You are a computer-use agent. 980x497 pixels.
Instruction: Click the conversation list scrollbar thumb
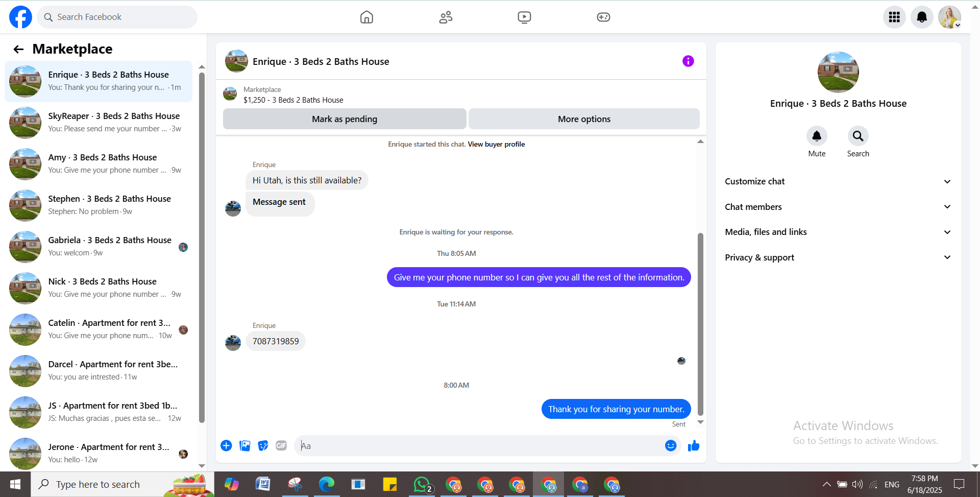pos(202,248)
